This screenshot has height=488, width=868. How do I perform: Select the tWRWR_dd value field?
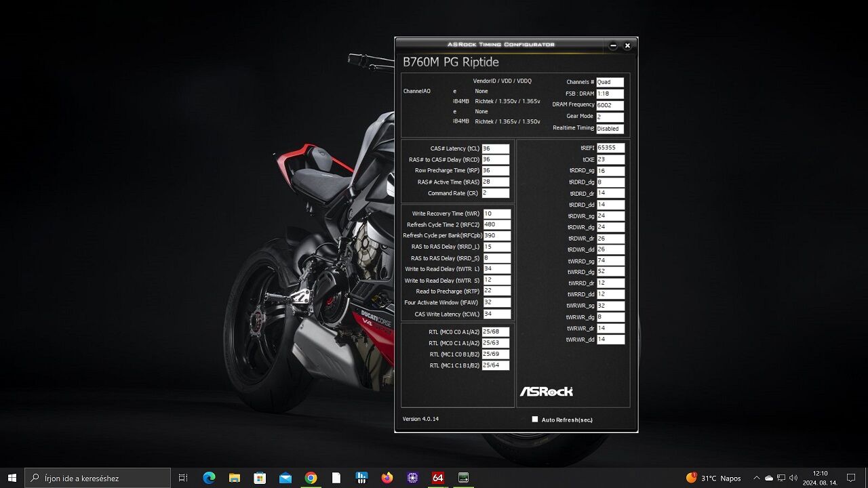(611, 340)
